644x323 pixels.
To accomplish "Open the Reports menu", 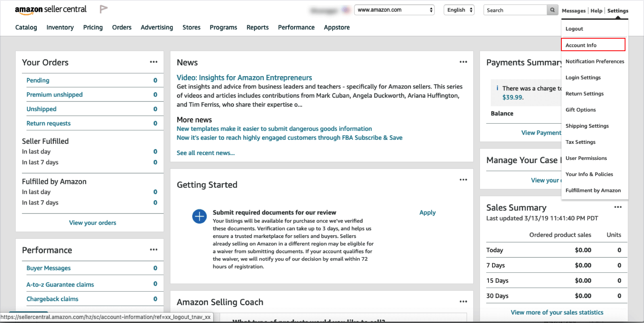I will pyautogui.click(x=258, y=27).
